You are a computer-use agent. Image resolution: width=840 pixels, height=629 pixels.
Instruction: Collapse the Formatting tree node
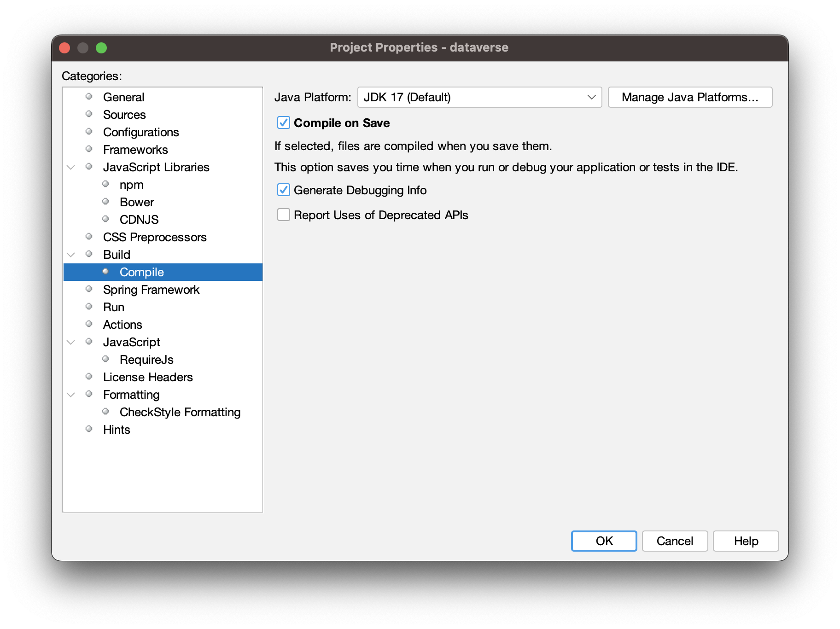[x=71, y=395]
